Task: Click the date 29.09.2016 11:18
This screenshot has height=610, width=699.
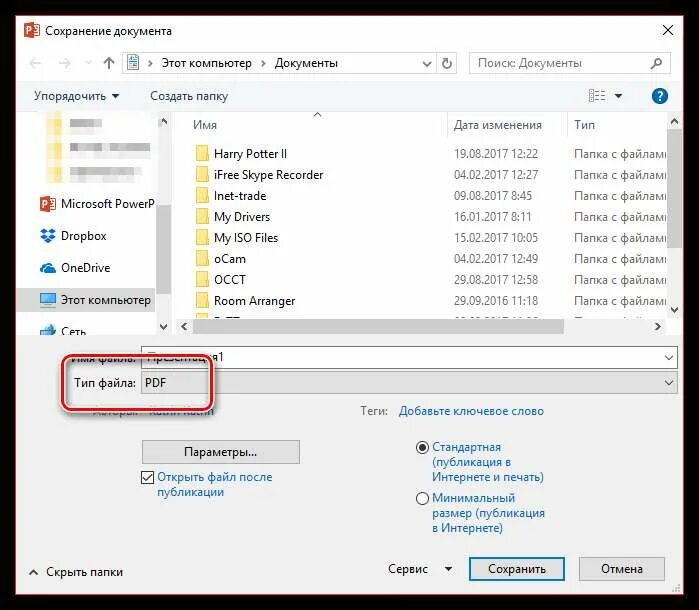Action: coord(496,301)
